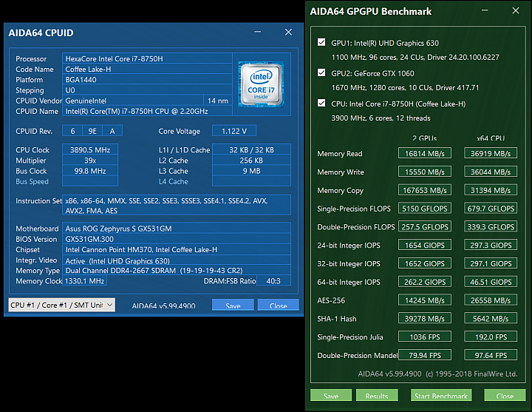Click the 39278 MB/s SHA-1 Hash result
The width and height of the screenshot is (532, 412).
click(x=425, y=318)
